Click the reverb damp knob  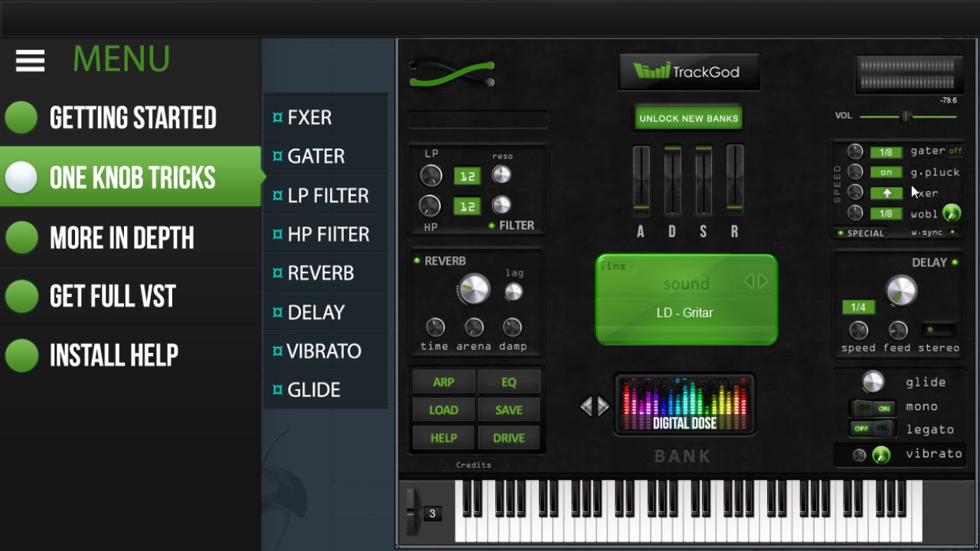(x=512, y=328)
